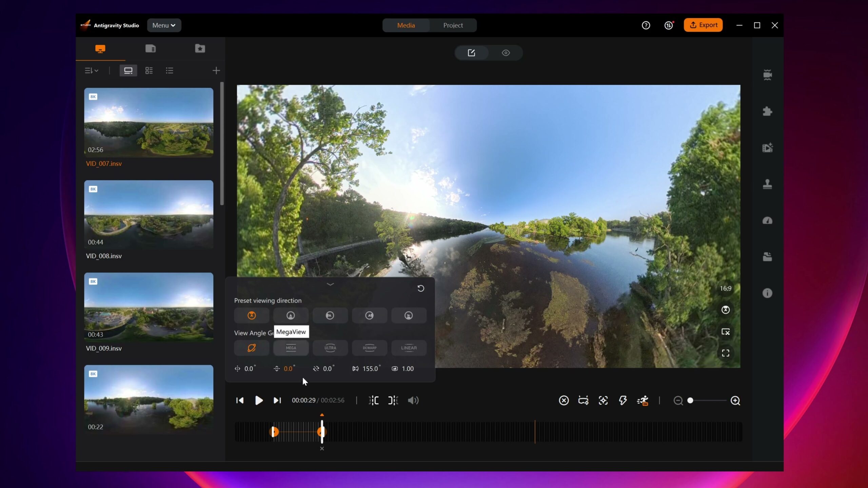This screenshot has height=488, width=868.
Task: Activate the deep track target icon
Action: click(x=603, y=401)
